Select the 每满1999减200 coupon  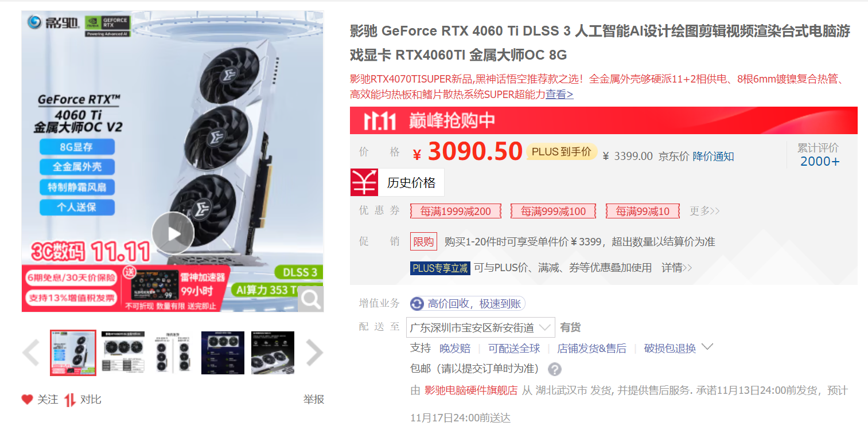point(456,211)
